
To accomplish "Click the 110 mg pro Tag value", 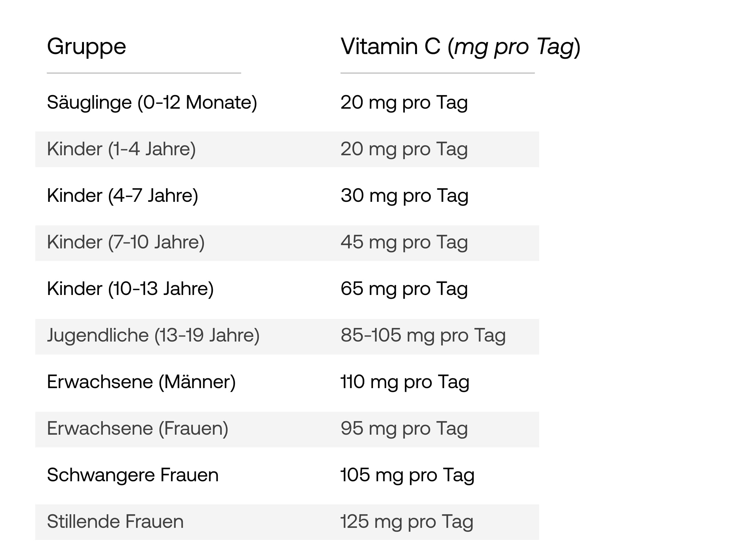I will [x=405, y=382].
